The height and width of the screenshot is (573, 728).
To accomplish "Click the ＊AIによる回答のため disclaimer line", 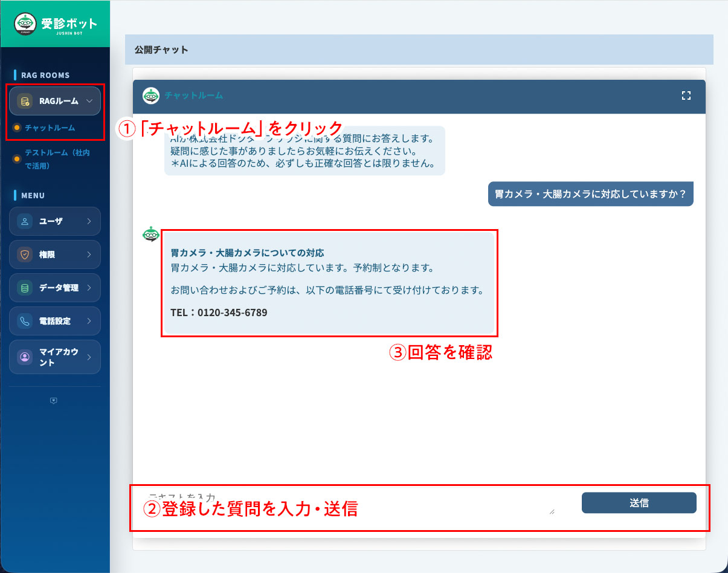I will [x=303, y=163].
